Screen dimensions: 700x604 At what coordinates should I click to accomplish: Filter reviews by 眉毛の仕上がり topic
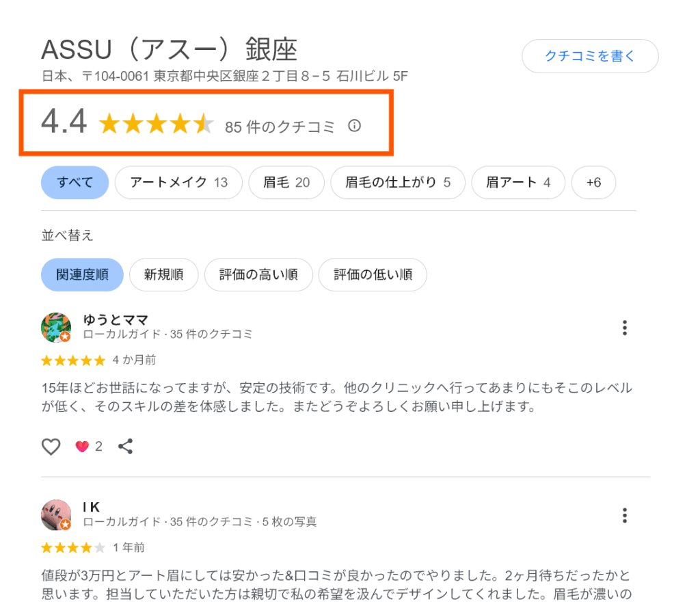[398, 183]
